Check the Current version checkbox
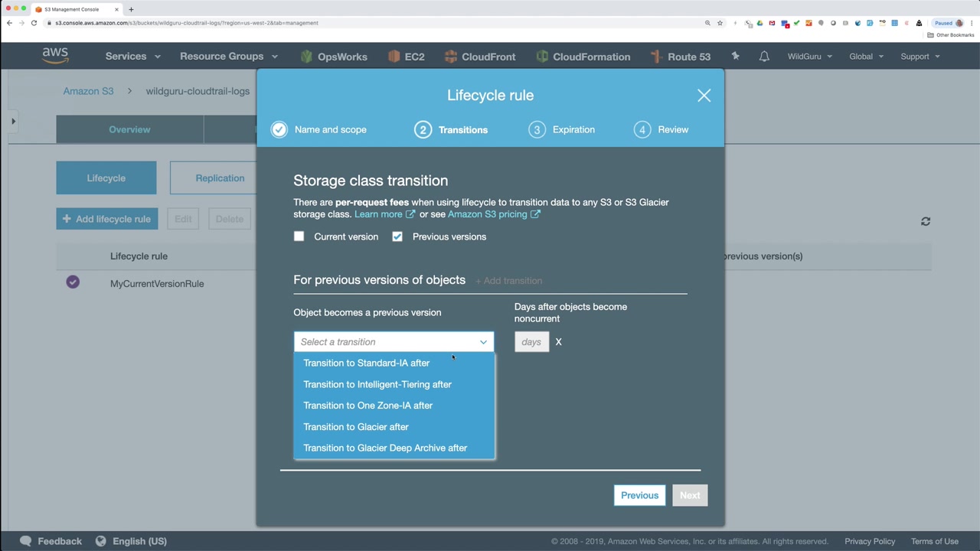 pyautogui.click(x=299, y=236)
